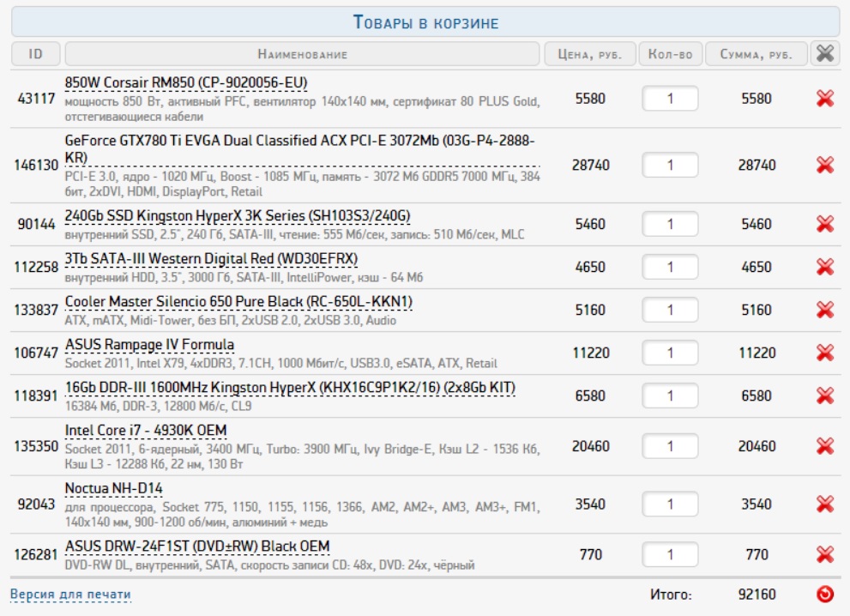Click quantity field for GeForce GTX780 Ti
The width and height of the screenshot is (850, 616).
coord(670,165)
